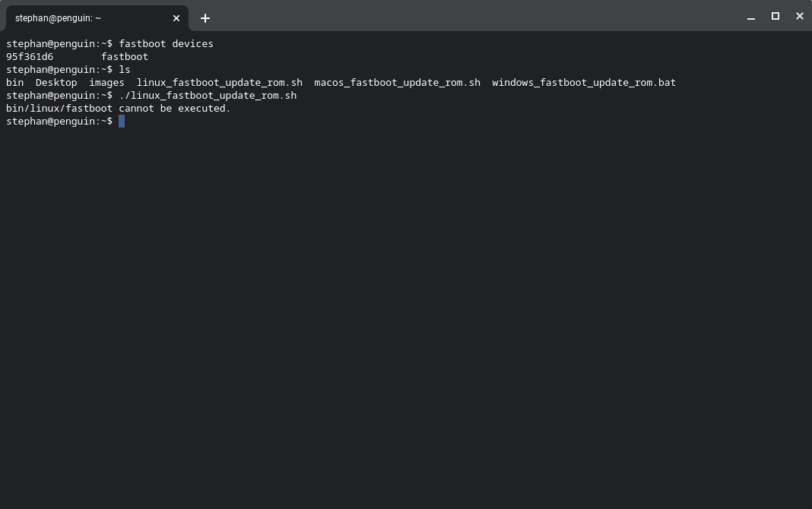
Task: Click the device serial 95f361d6
Action: tap(30, 57)
